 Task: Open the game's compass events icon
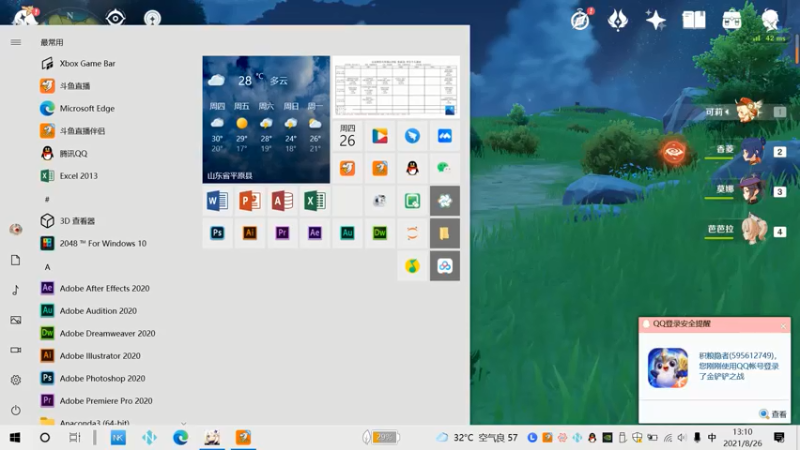coord(581,20)
